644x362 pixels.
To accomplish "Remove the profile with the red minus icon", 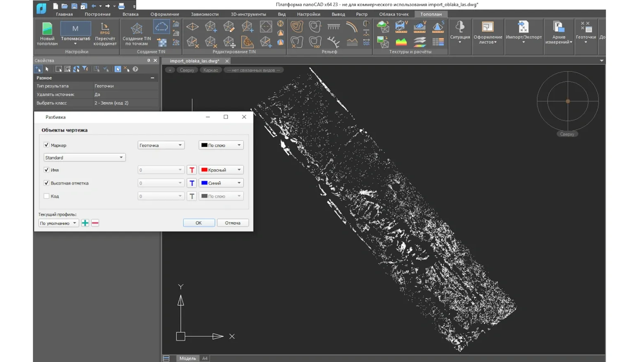I will (x=95, y=223).
